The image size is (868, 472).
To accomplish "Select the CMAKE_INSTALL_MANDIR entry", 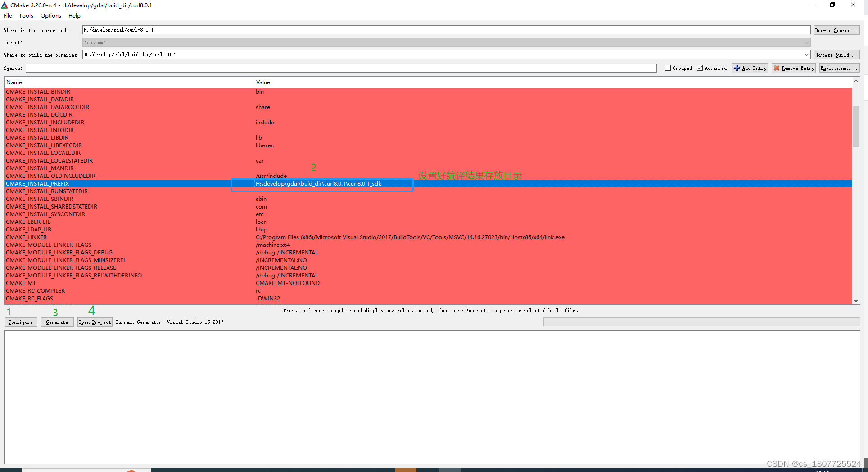I will point(40,168).
